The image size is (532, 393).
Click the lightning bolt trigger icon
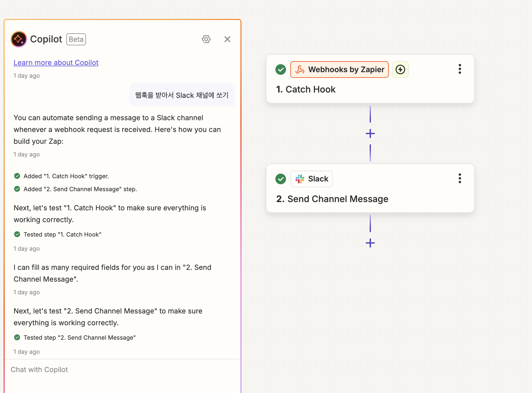click(x=400, y=70)
